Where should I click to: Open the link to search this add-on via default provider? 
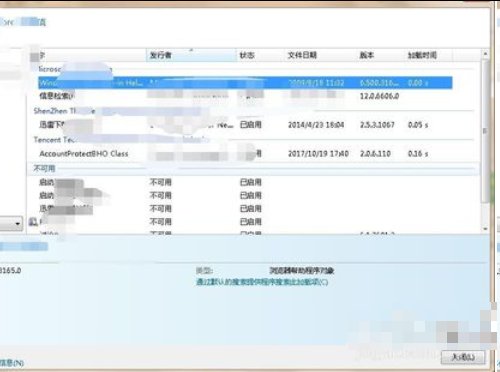(262, 282)
